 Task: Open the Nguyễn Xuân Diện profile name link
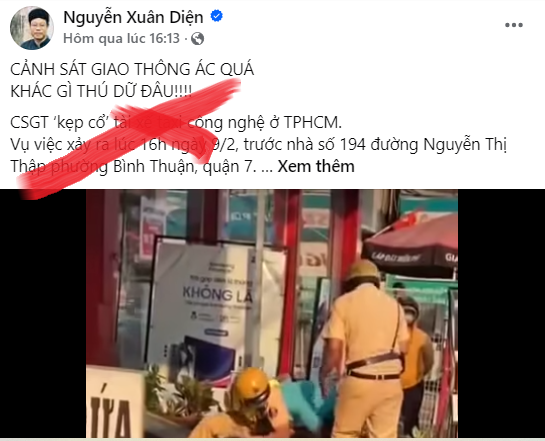[133, 17]
